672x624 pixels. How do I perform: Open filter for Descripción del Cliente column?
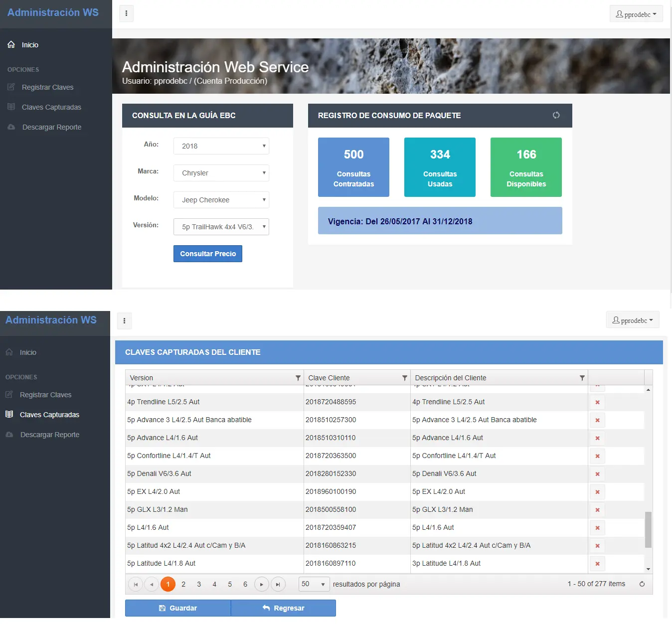click(582, 378)
